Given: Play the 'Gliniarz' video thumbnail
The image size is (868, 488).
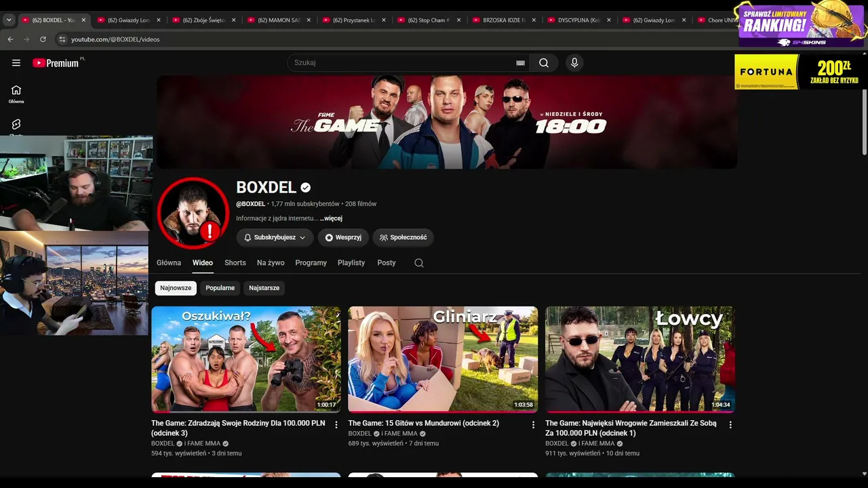Looking at the screenshot, I should click(443, 359).
